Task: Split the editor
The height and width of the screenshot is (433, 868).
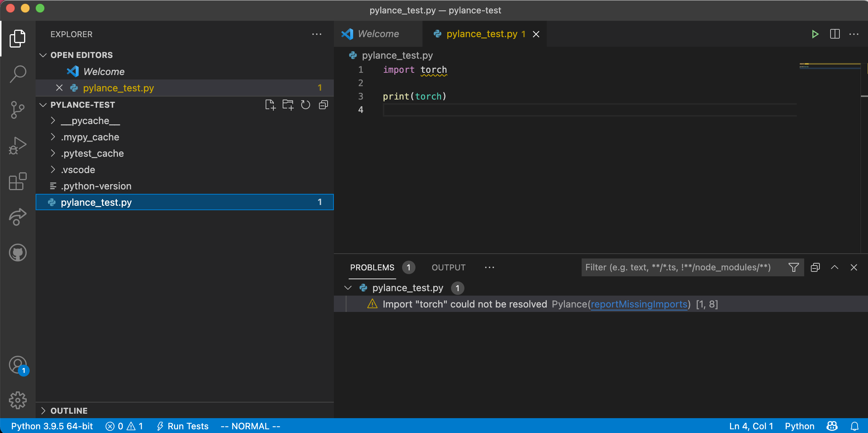Action: tap(835, 34)
